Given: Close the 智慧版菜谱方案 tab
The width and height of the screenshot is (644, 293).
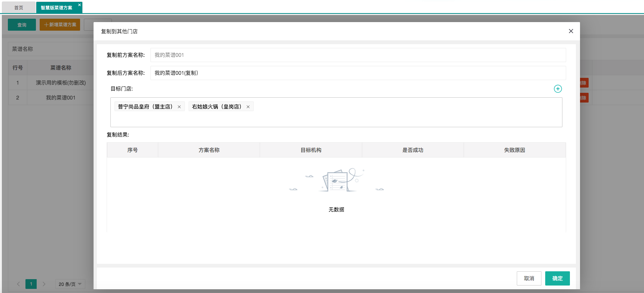Looking at the screenshot, I should click(x=79, y=5).
